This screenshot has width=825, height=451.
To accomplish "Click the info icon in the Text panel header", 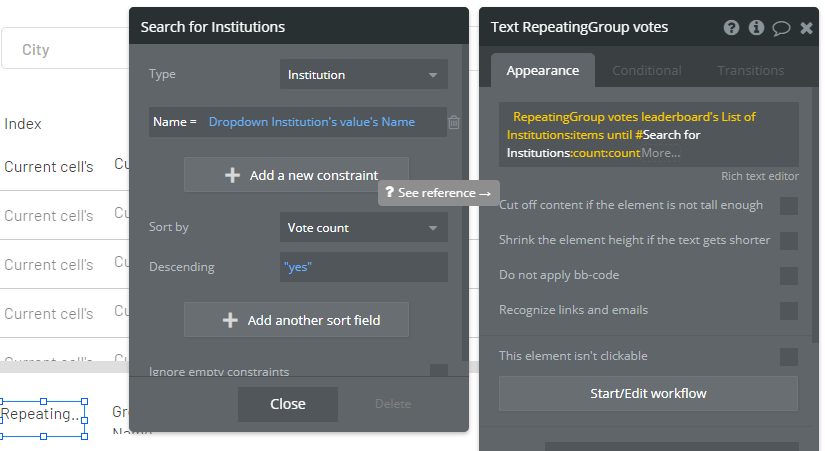I will coord(756,28).
